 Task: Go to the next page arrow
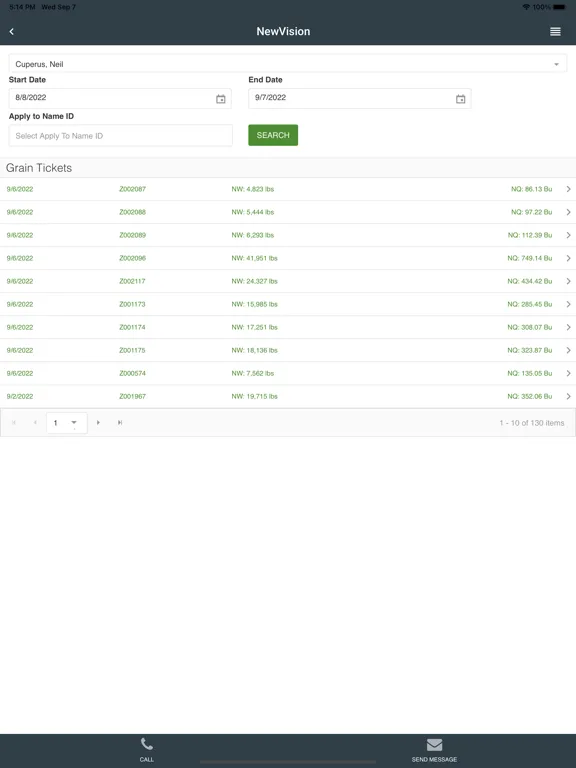[98, 422]
